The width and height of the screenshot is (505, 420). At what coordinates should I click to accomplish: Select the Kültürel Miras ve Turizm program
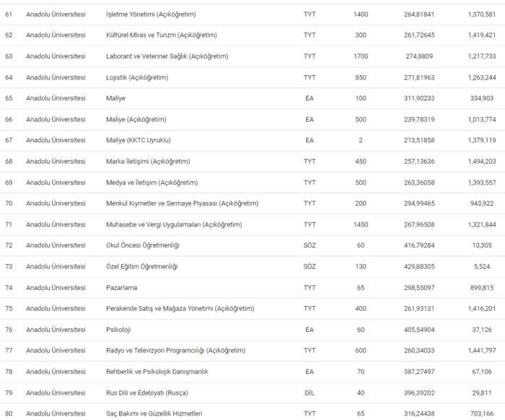pos(161,35)
